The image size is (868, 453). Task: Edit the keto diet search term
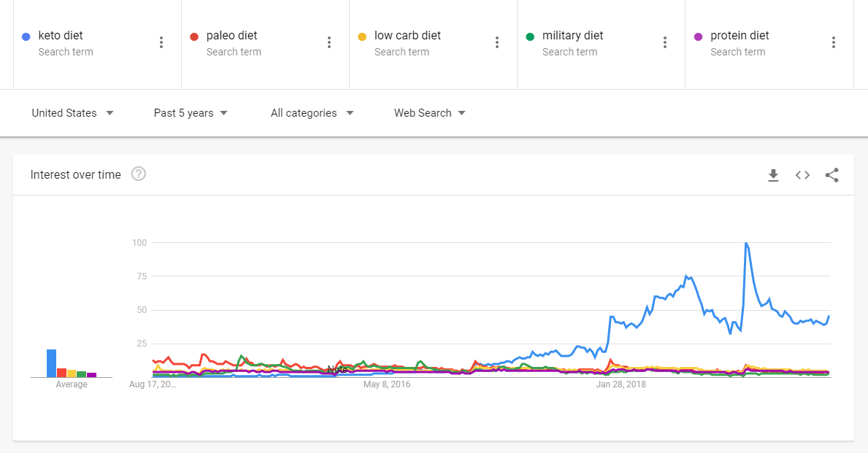tap(61, 36)
